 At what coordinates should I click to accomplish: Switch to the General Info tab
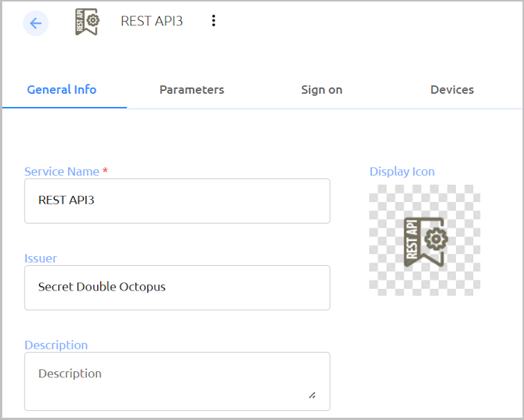pos(62,90)
